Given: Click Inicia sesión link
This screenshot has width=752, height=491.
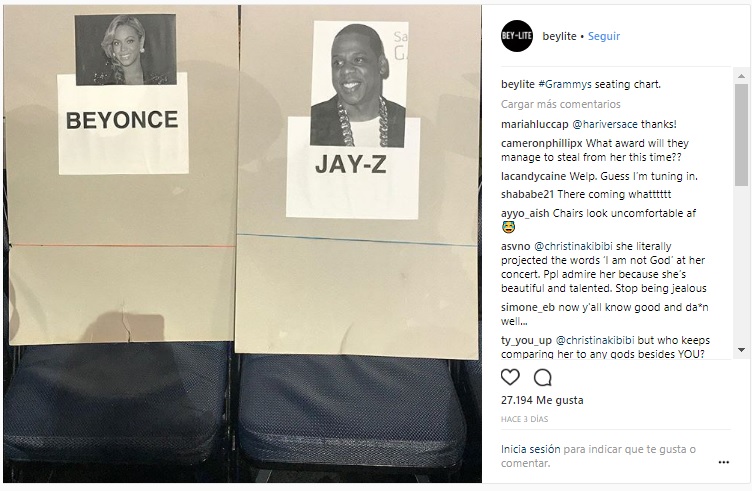Looking at the screenshot, I should pyautogui.click(x=530, y=449).
